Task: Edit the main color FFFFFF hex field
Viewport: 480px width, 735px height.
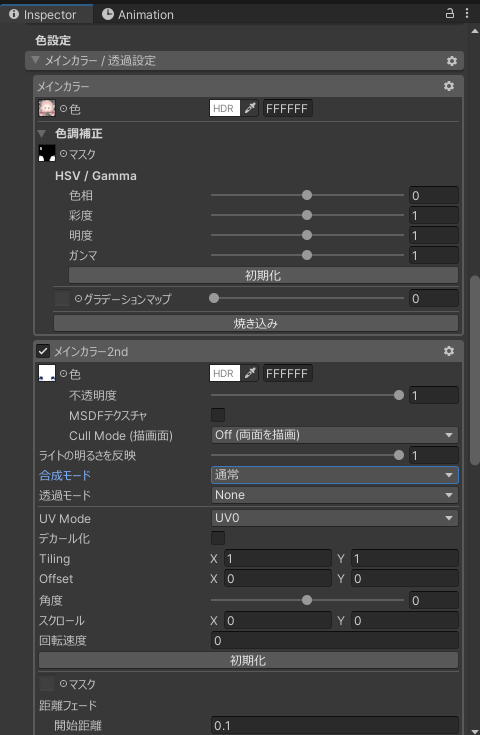Action: [287, 108]
